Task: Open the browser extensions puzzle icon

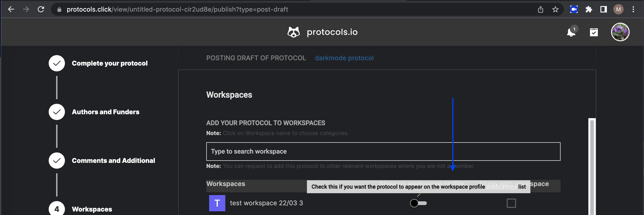Action: tap(589, 9)
